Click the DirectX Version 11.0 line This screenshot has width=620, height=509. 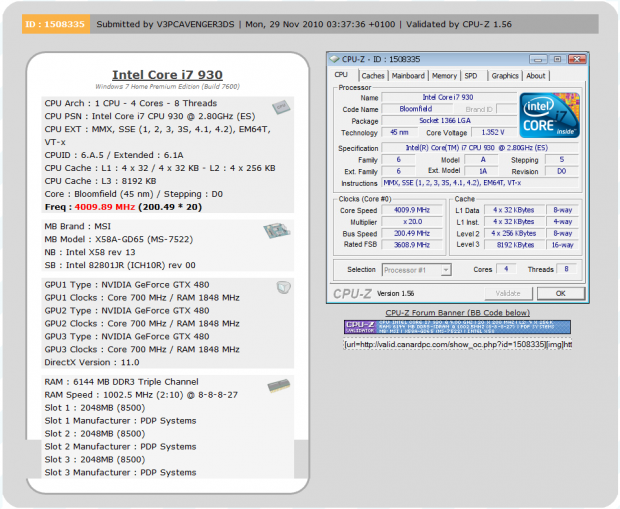pos(92,362)
